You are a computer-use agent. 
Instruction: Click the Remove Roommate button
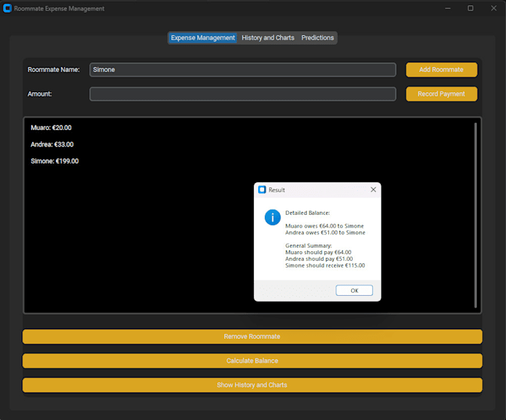point(252,337)
